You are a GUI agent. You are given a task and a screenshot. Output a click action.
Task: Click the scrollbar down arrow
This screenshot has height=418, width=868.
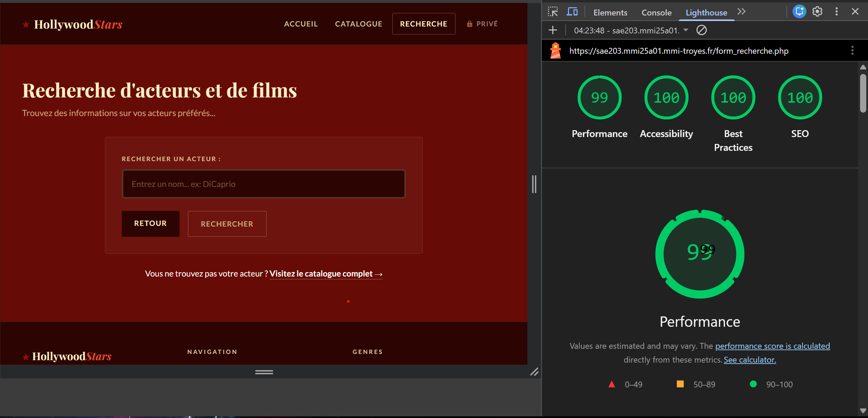[x=863, y=410]
